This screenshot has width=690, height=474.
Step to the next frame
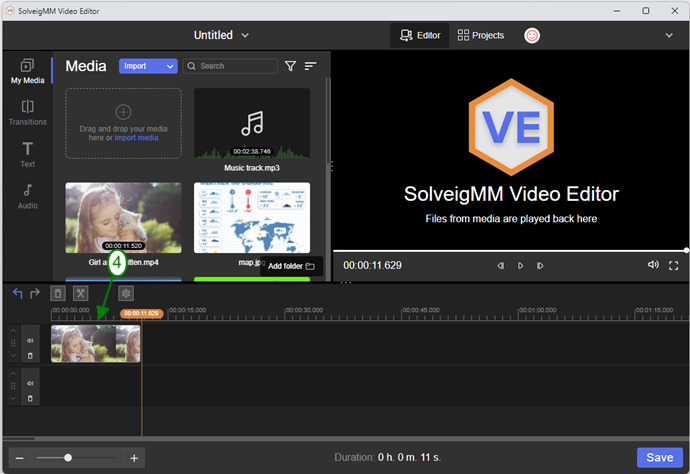540,266
